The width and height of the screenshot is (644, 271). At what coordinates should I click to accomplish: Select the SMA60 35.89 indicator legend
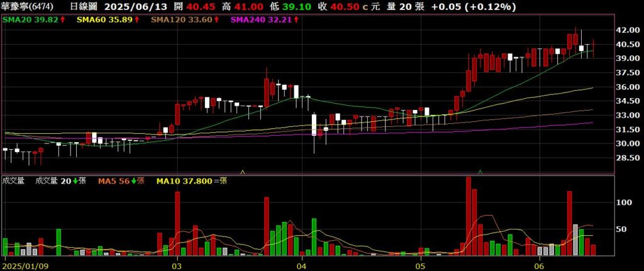107,19
